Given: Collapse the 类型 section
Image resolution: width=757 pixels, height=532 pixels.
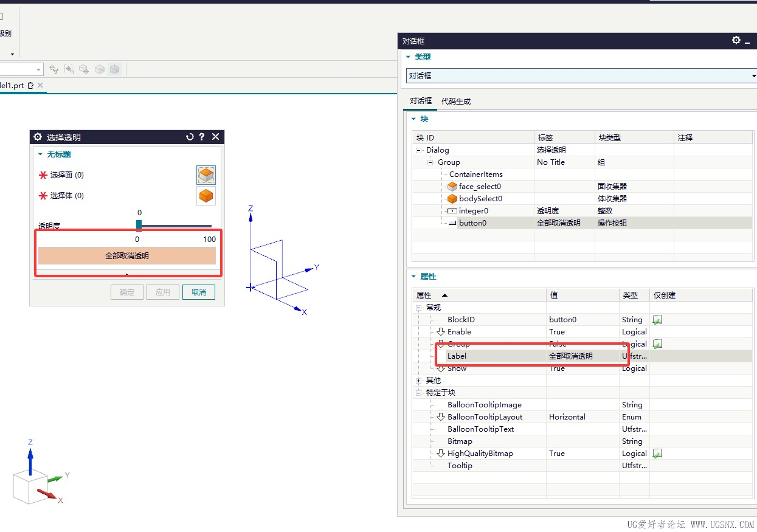Looking at the screenshot, I should click(x=408, y=57).
